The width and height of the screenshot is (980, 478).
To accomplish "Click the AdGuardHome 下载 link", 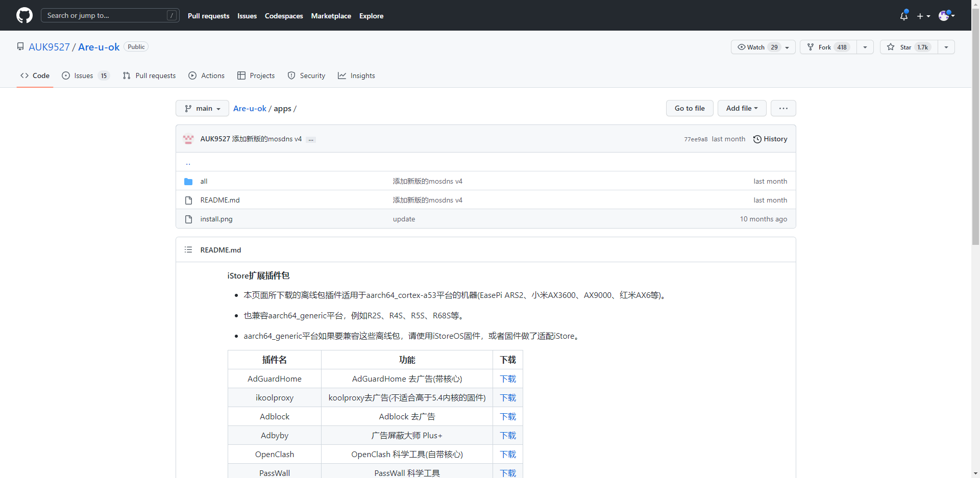I will 508,379.
